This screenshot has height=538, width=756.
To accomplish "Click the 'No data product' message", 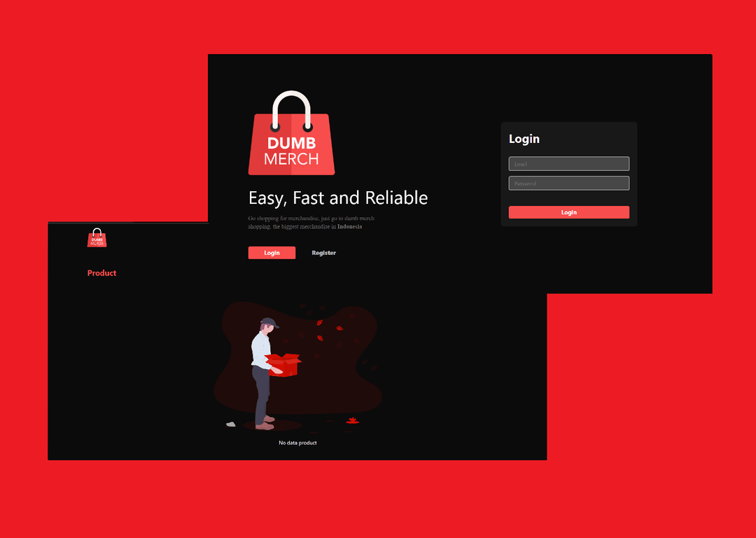I will (x=297, y=443).
